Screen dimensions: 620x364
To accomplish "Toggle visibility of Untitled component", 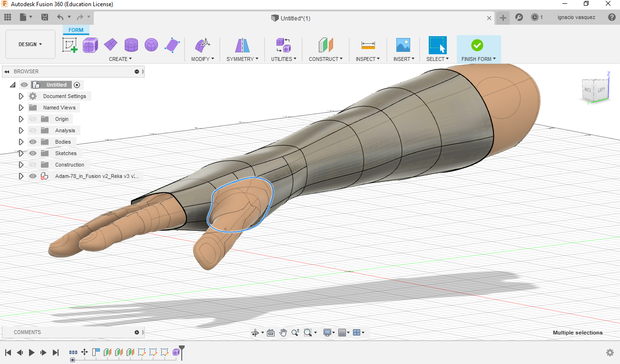I will pos(24,85).
